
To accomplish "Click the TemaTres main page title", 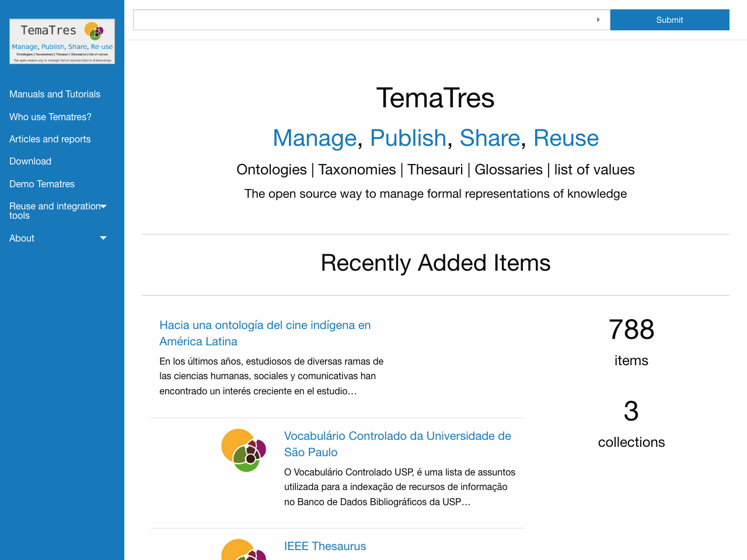I will click(435, 98).
